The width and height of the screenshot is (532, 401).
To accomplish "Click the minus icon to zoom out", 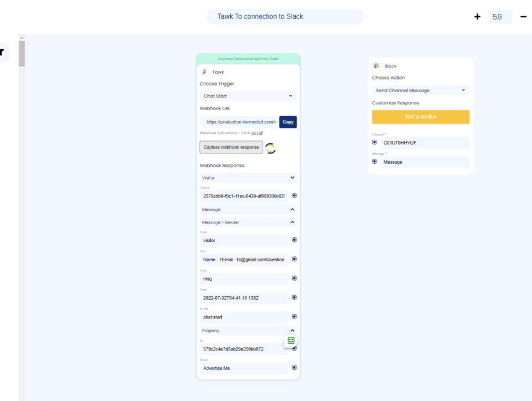I will pos(522,16).
